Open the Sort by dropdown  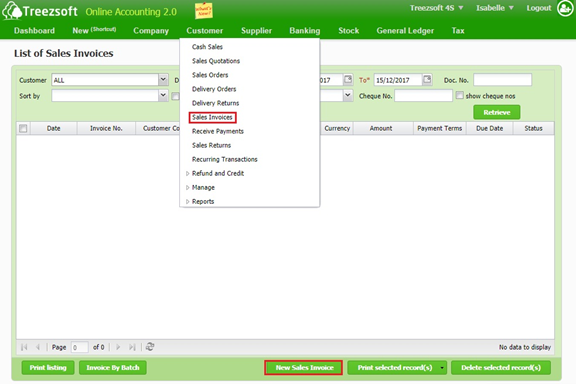(163, 96)
